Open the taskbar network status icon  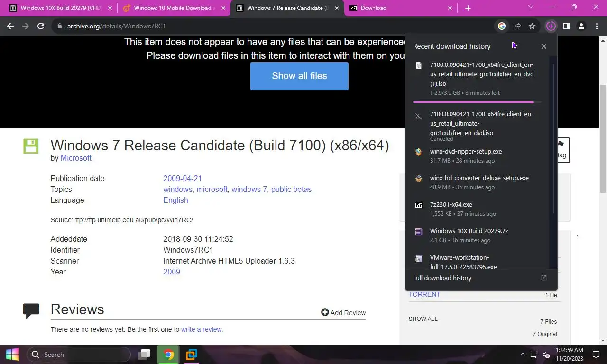534,355
